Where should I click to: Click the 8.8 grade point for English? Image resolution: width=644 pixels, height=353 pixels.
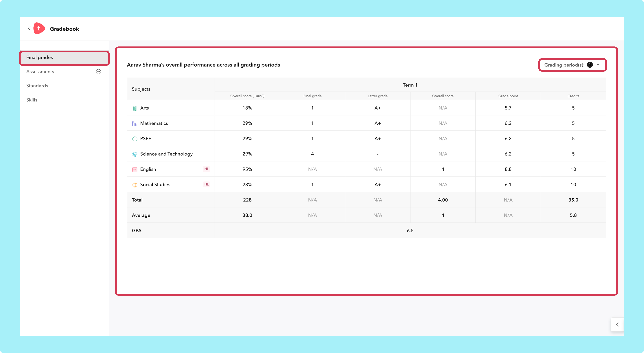click(508, 169)
